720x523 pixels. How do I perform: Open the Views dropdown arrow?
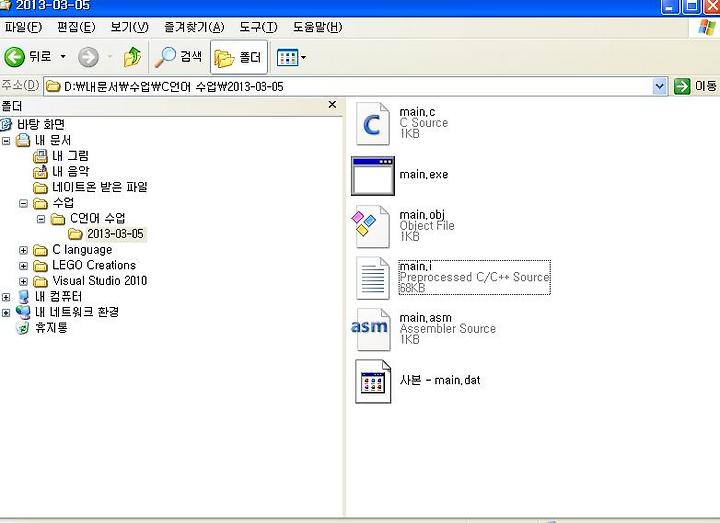[x=303, y=58]
